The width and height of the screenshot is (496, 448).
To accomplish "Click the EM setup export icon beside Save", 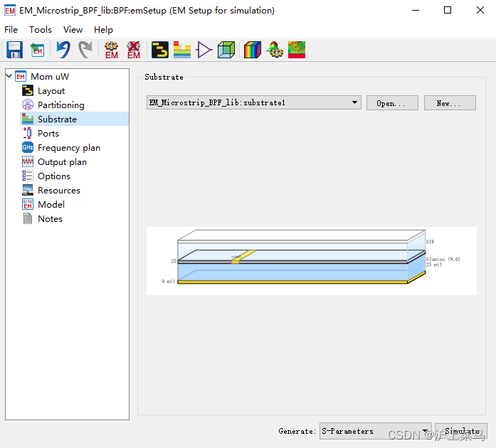I will pos(37,50).
